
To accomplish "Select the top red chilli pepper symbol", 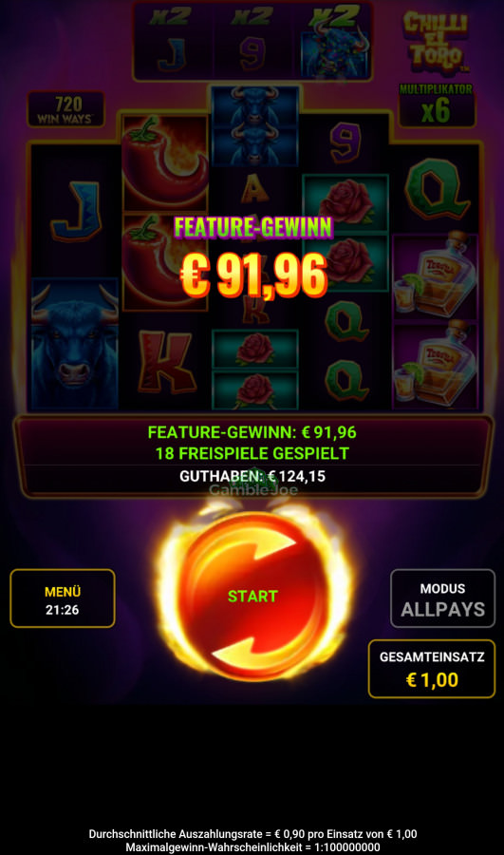I will 164,162.
